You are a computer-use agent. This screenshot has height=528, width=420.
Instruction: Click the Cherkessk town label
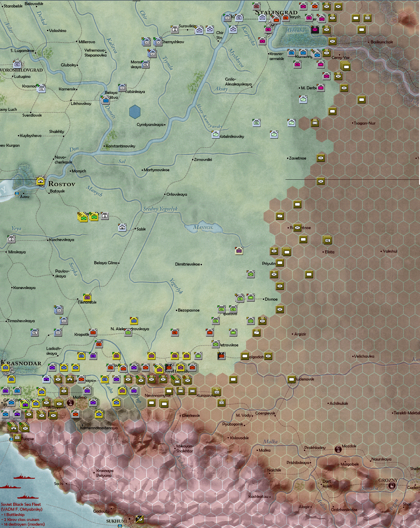tap(191, 415)
